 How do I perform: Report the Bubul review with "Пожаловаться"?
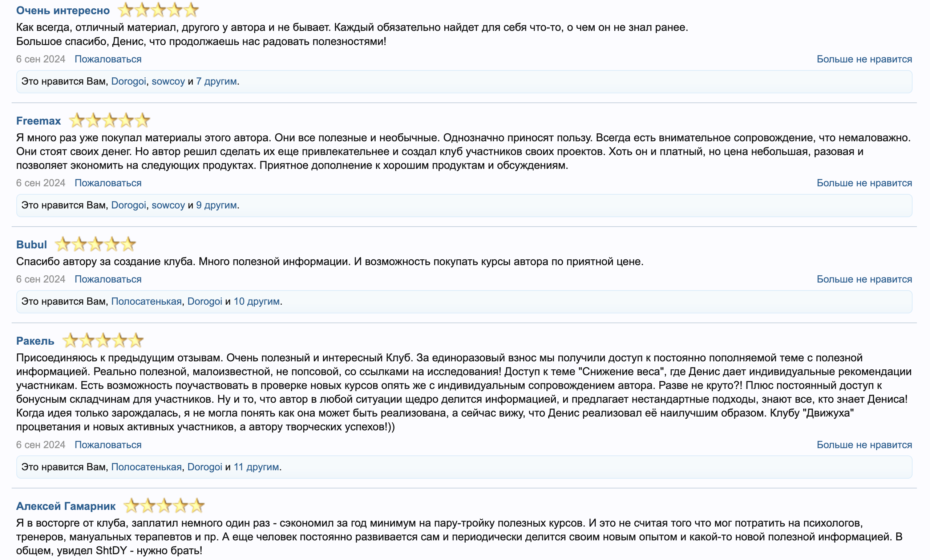click(108, 279)
